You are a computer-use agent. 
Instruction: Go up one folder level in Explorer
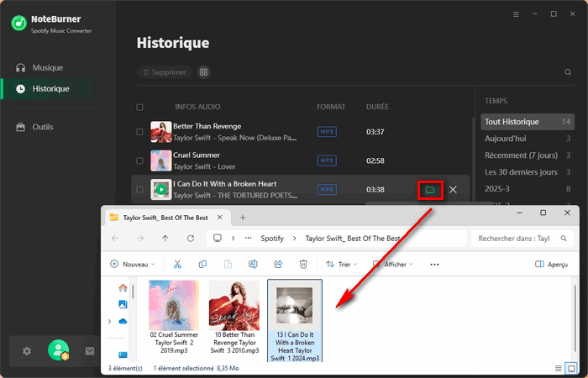click(165, 239)
